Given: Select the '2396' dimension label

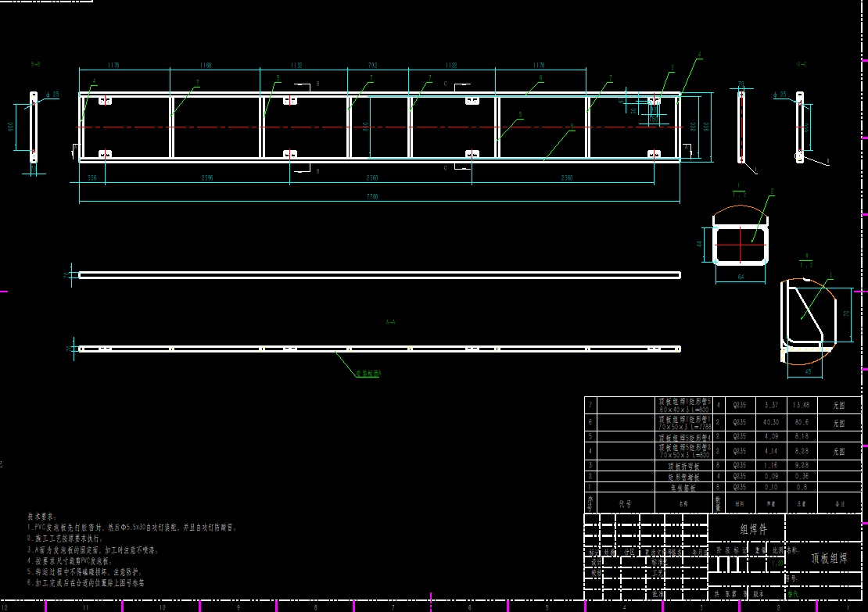Looking at the screenshot, I should [x=207, y=177].
